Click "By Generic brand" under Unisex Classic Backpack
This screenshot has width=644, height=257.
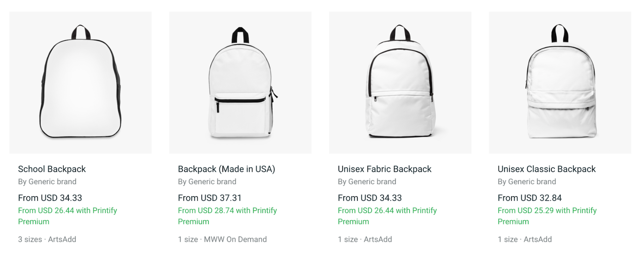[527, 182]
